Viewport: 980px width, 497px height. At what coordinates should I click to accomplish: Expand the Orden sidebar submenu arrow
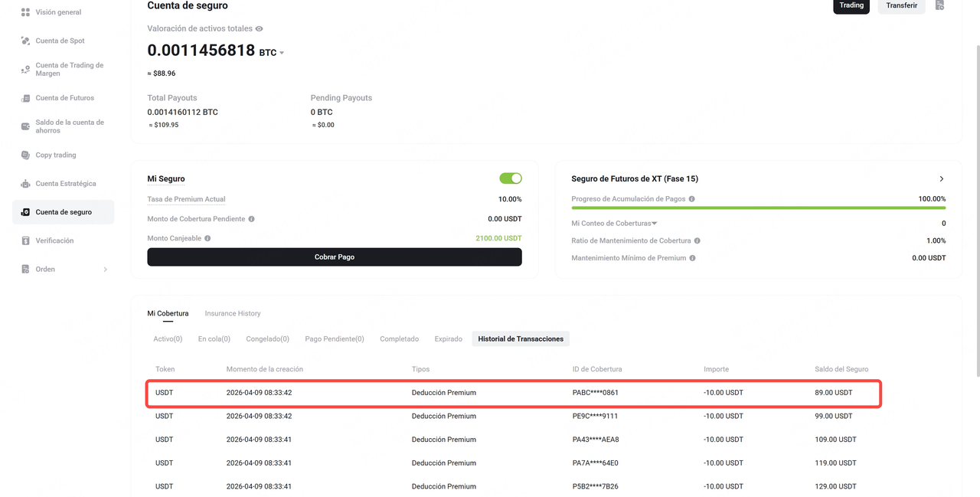coord(105,270)
